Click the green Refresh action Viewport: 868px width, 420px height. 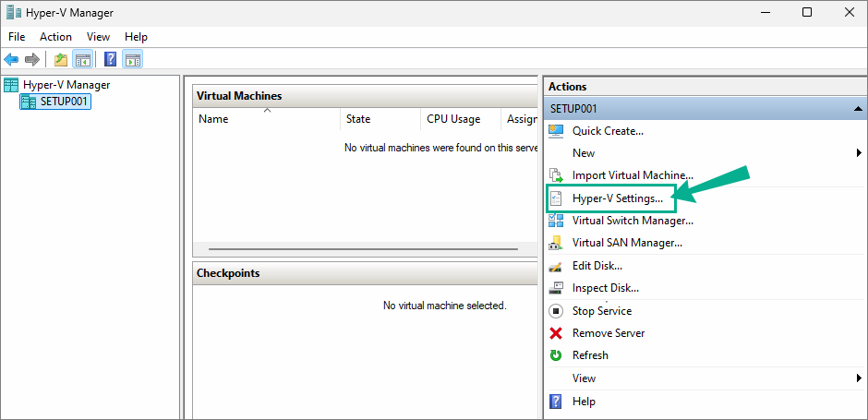590,355
